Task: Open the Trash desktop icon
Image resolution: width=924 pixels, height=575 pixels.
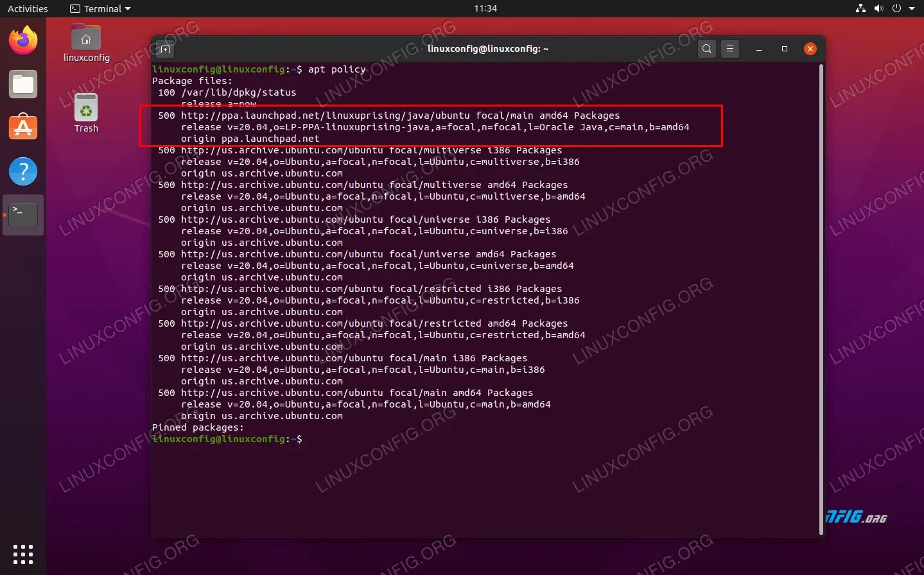Action: tap(86, 113)
